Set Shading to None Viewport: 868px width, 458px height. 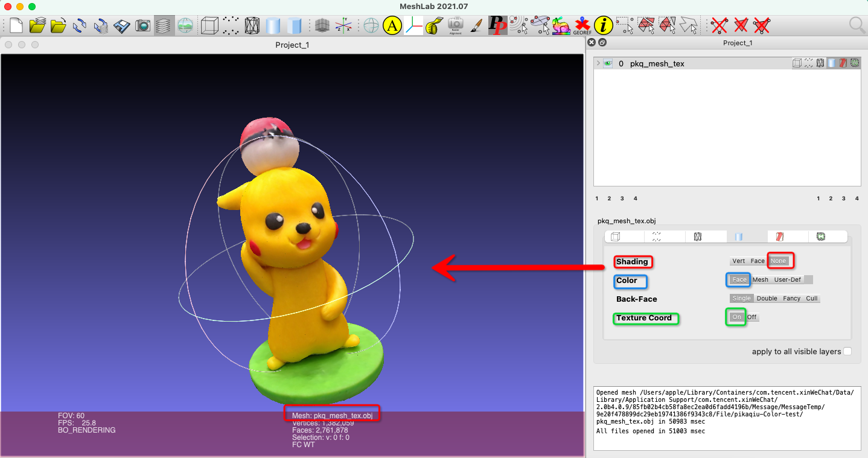779,261
